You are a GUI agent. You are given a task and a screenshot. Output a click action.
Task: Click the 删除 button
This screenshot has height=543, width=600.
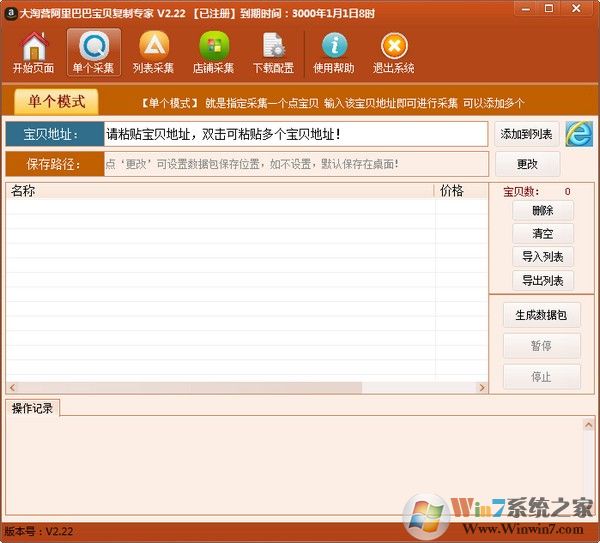[543, 210]
